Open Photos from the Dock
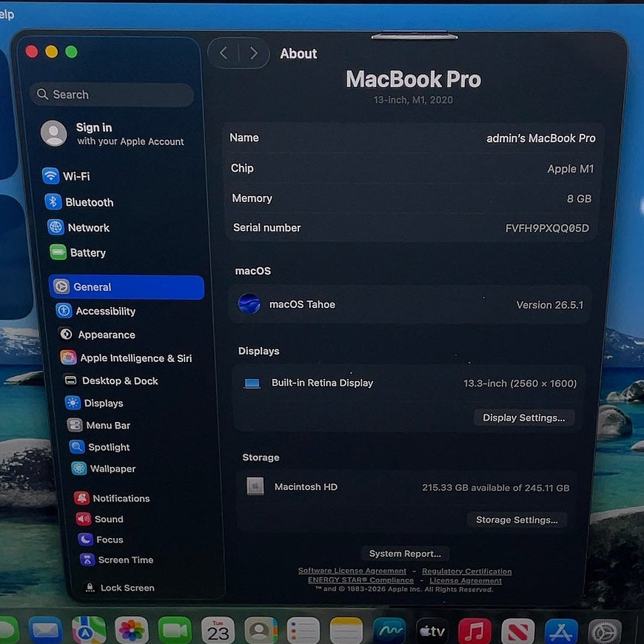This screenshot has width=644, height=644. click(x=132, y=630)
